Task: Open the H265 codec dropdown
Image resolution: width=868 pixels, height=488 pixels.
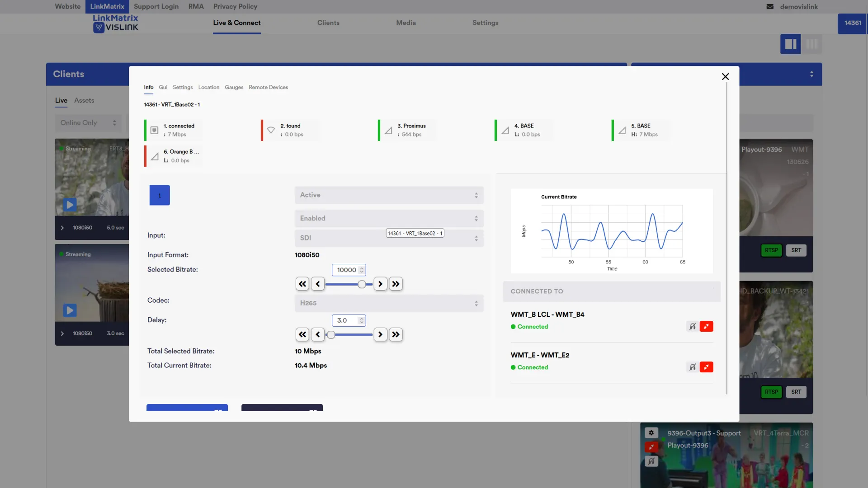Action: coord(389,303)
